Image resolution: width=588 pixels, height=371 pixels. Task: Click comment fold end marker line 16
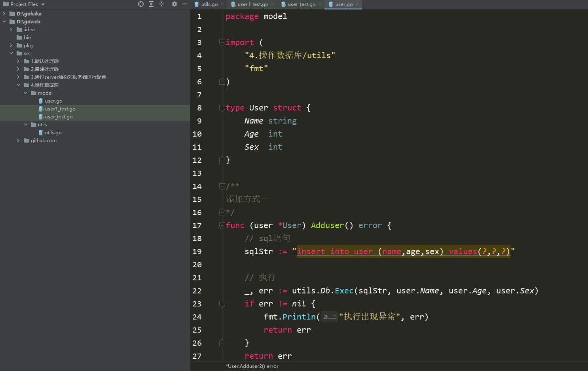pos(222,212)
